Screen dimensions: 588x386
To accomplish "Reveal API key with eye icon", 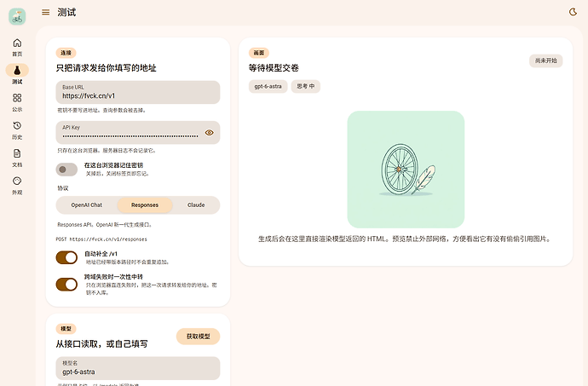I will pos(210,132).
